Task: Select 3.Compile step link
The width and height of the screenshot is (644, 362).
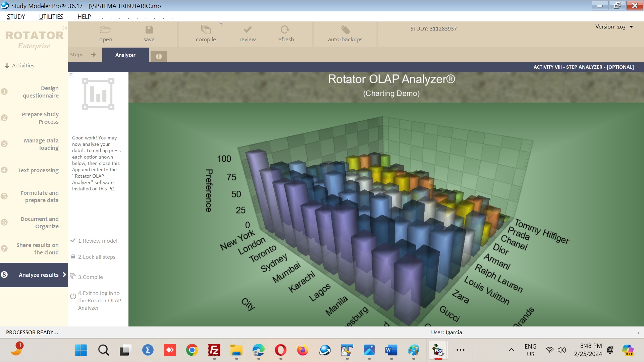Action: tap(90, 277)
